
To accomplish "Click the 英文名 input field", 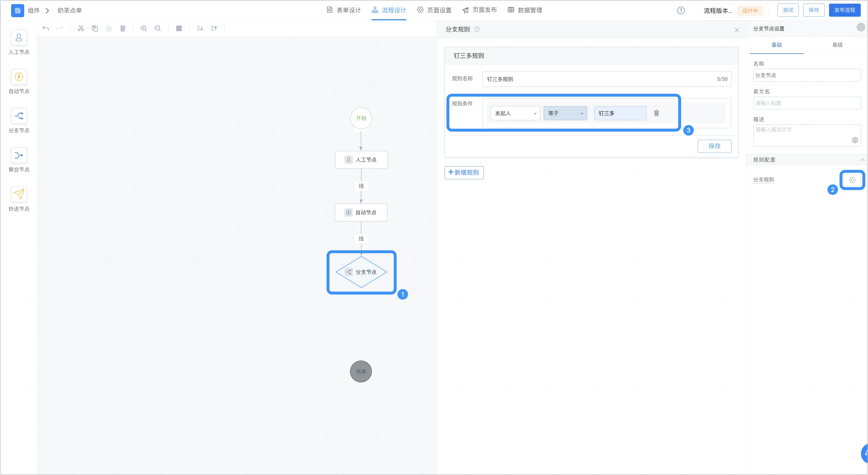I will tap(807, 103).
